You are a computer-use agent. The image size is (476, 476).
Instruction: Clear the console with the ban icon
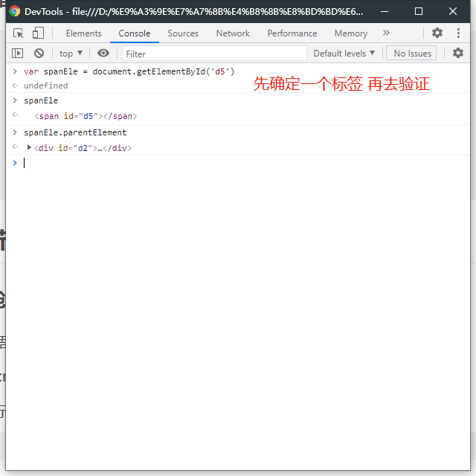pyautogui.click(x=39, y=54)
